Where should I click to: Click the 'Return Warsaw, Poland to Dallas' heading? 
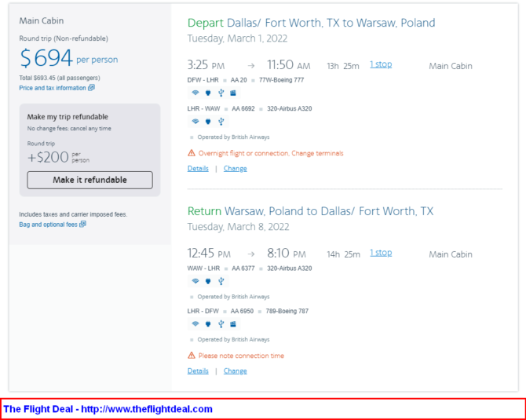tap(310, 211)
